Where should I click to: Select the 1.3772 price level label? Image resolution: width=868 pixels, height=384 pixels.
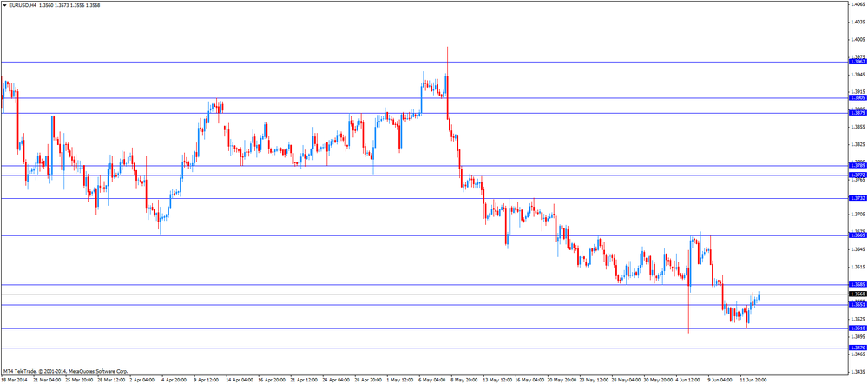click(x=858, y=175)
